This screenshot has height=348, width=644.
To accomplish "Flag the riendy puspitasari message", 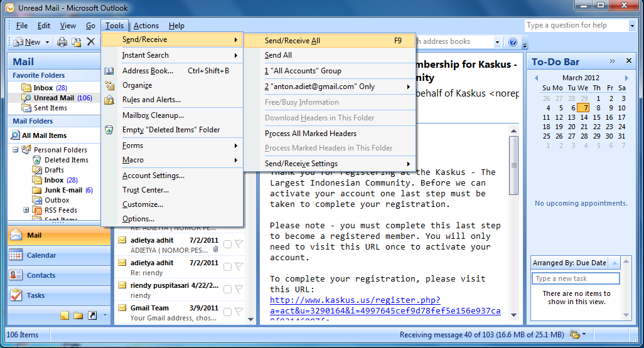I will (x=239, y=289).
